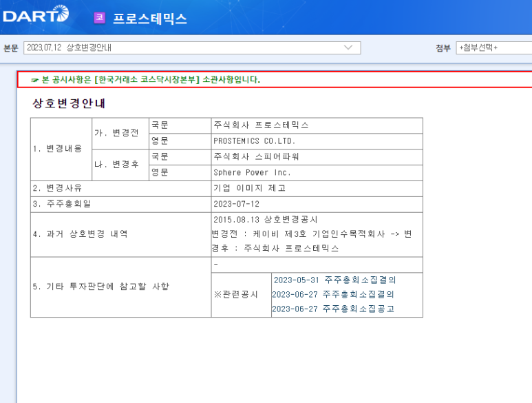This screenshot has height=403, width=532.
Task: Open the 2023-06-27 주주총회소집공고 link
Action: (x=333, y=309)
